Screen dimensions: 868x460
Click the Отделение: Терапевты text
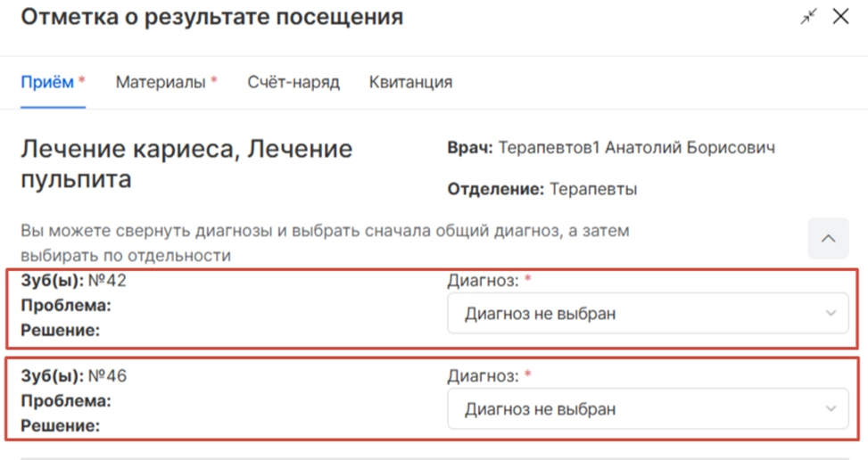541,189
